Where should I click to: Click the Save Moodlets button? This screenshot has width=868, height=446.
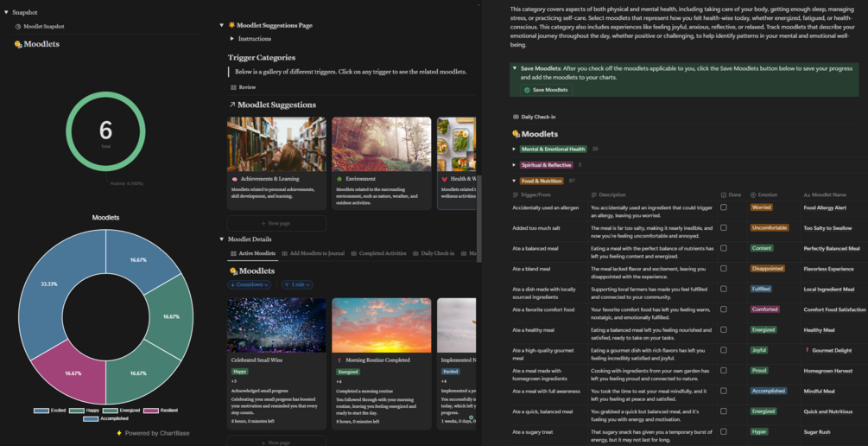click(547, 90)
